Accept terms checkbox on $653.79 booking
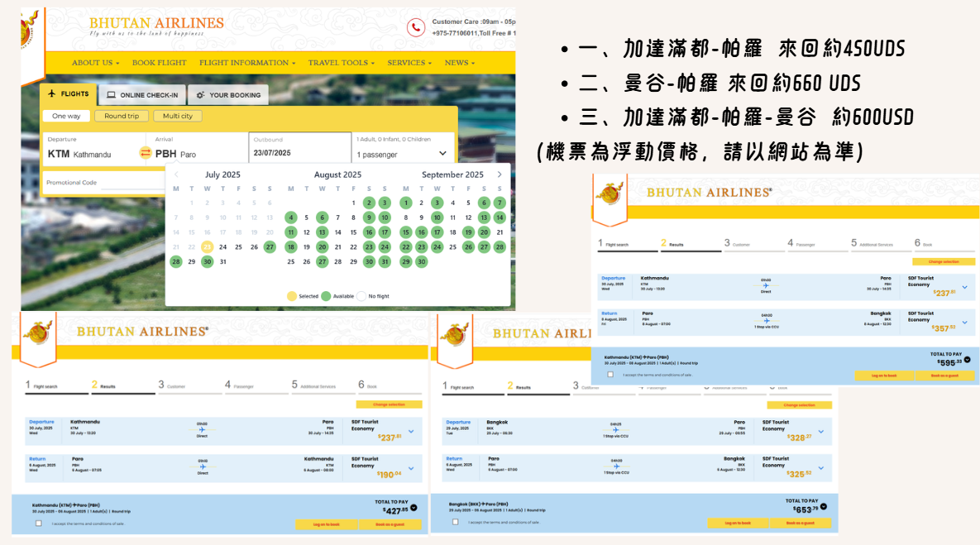The width and height of the screenshot is (980, 545). 455,522
